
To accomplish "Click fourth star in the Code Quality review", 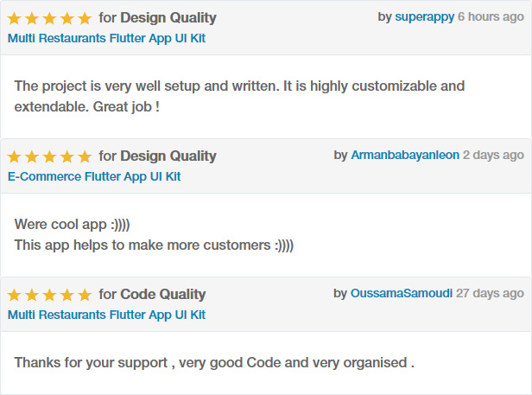I will pos(67,295).
